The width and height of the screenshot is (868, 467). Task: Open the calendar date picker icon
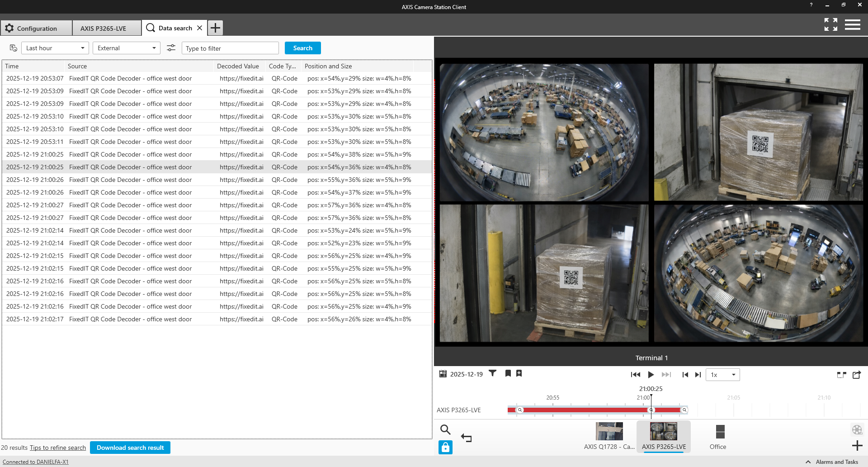point(443,374)
